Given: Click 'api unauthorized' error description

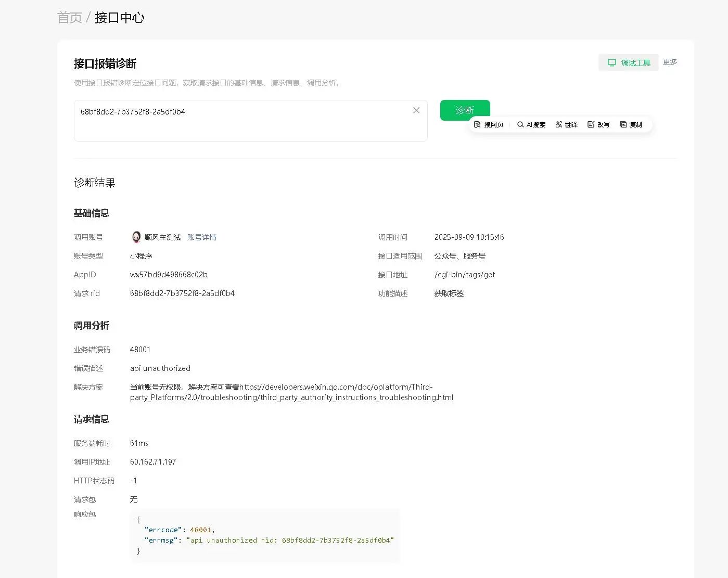Looking at the screenshot, I should (x=160, y=368).
